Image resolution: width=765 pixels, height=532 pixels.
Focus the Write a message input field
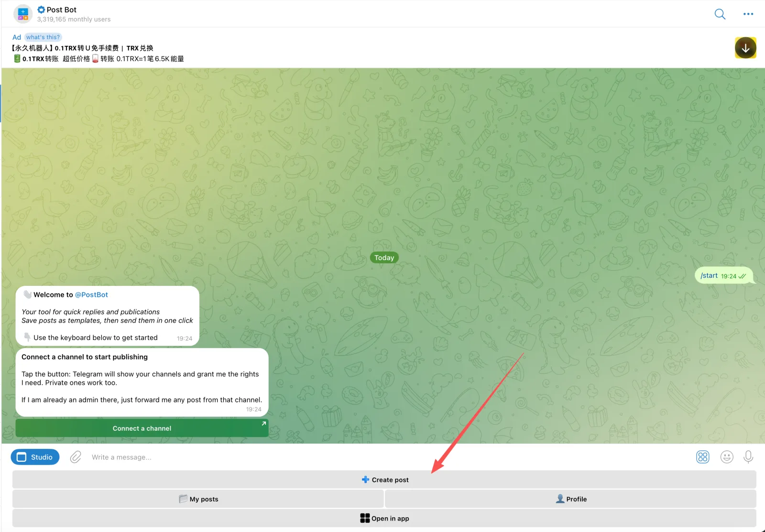point(387,457)
